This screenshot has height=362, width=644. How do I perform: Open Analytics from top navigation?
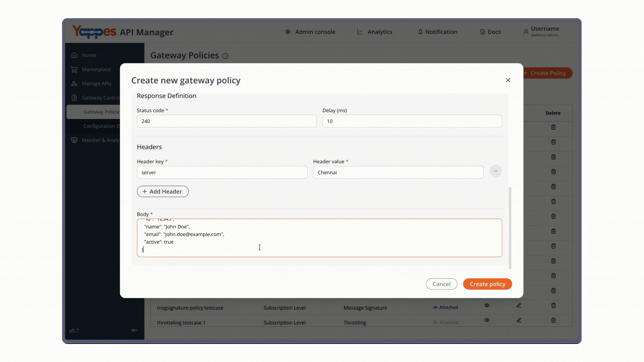375,32
